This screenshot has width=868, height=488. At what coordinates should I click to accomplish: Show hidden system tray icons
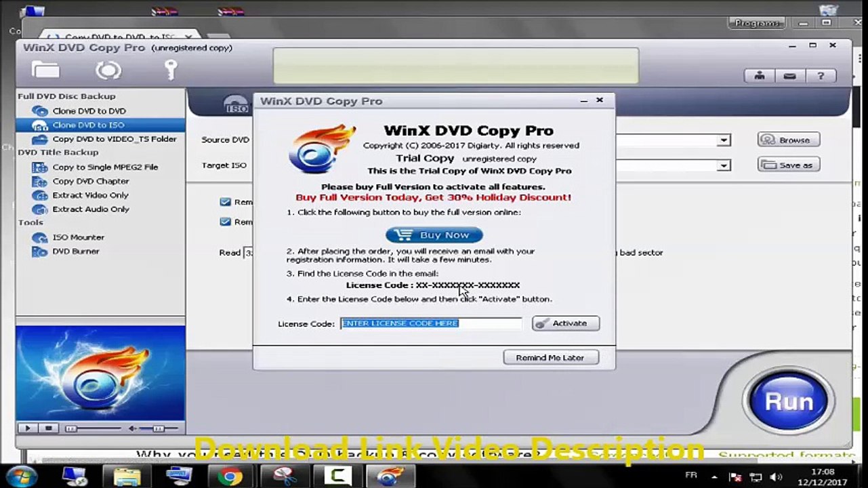point(714,476)
